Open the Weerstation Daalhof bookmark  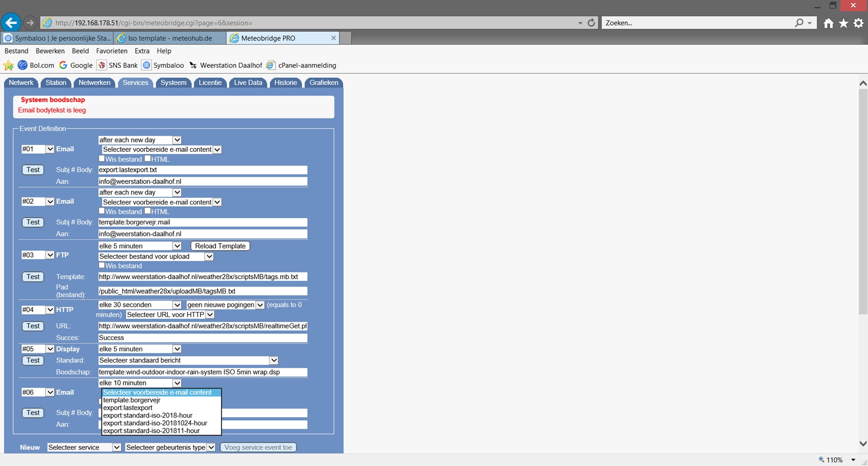[226, 65]
